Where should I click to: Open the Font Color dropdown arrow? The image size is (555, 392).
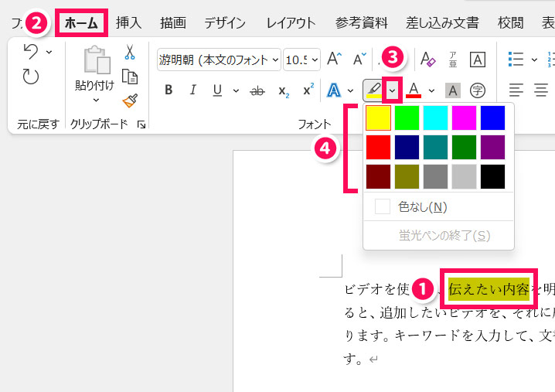pyautogui.click(x=431, y=91)
